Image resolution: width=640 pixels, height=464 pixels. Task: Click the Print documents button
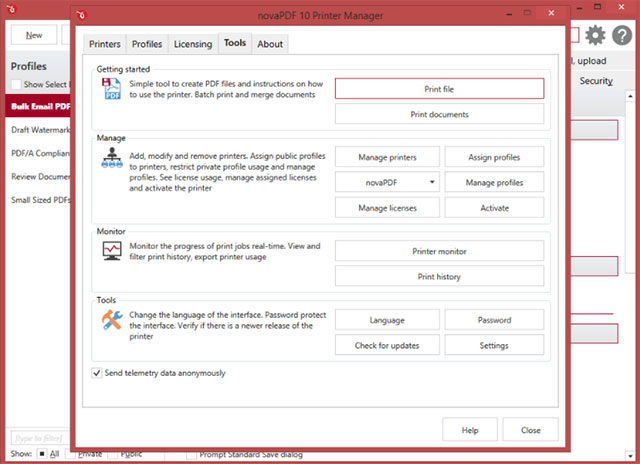(439, 114)
